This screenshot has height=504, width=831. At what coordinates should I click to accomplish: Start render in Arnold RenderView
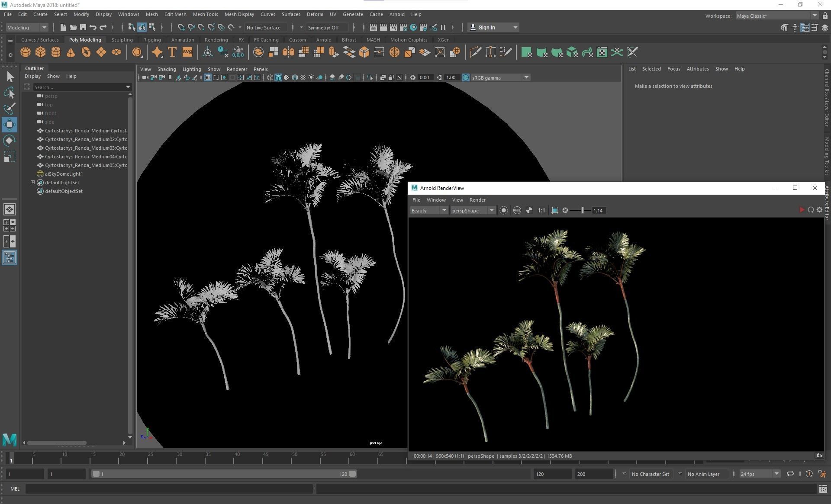802,210
